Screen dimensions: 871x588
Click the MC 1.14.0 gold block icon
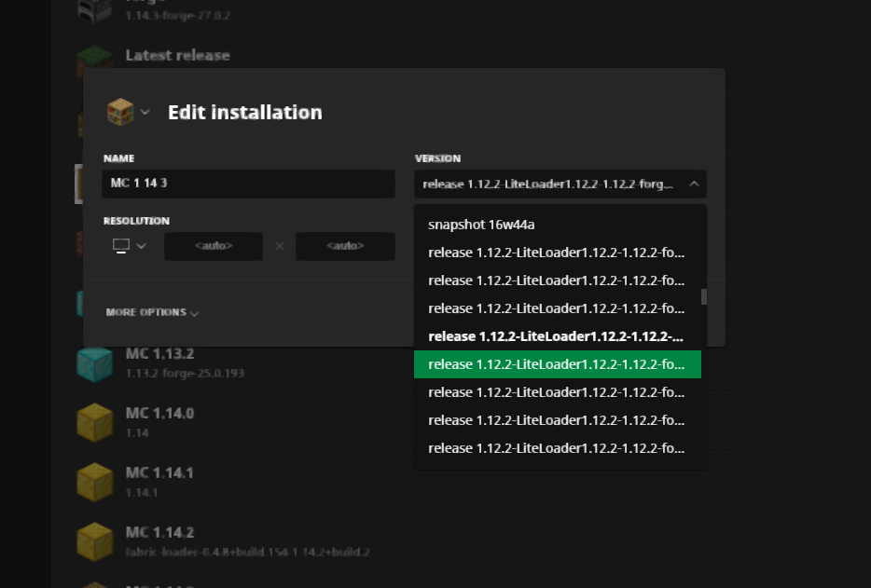click(x=94, y=422)
